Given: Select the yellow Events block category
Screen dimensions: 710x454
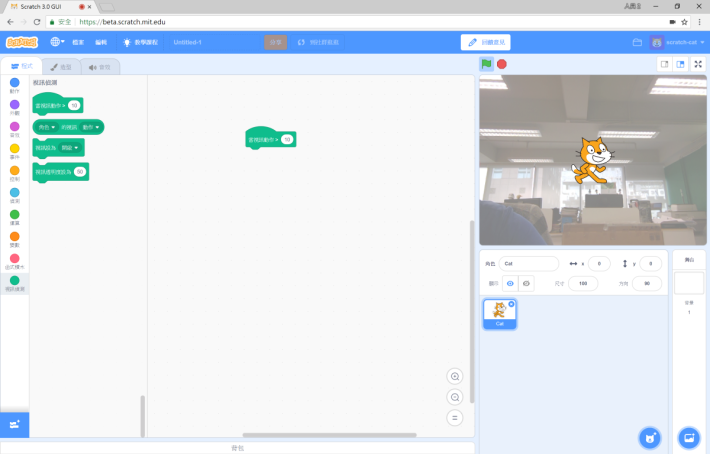Looking at the screenshot, I should point(14,151).
